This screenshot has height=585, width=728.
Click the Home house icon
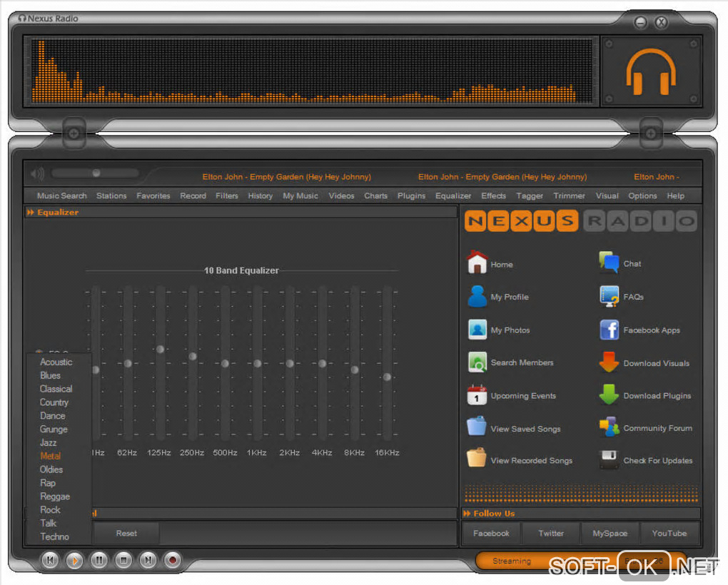click(477, 262)
